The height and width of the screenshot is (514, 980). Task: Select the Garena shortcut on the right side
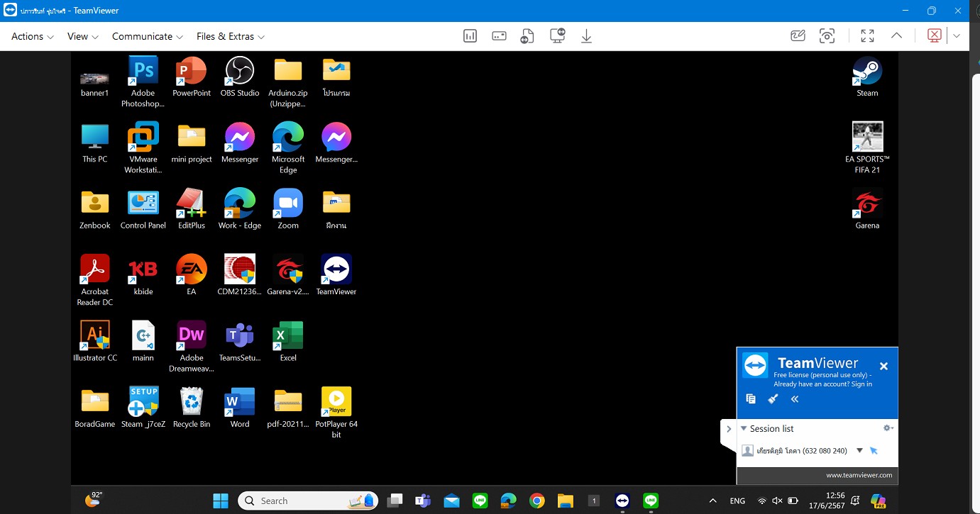click(x=867, y=209)
